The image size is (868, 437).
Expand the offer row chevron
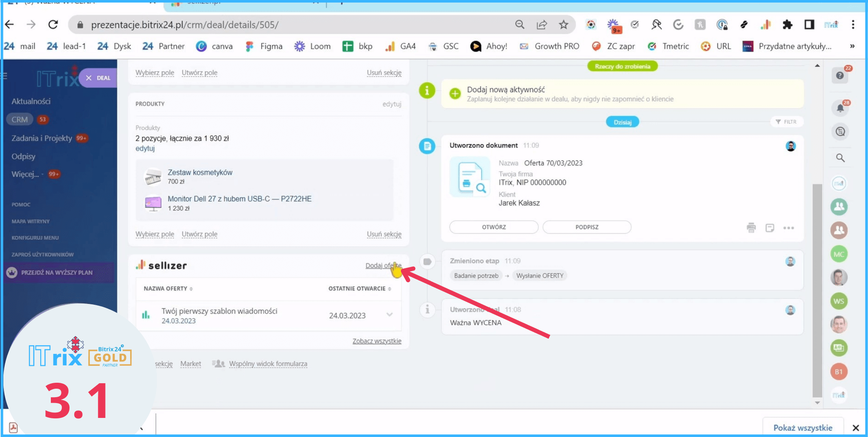[389, 315]
